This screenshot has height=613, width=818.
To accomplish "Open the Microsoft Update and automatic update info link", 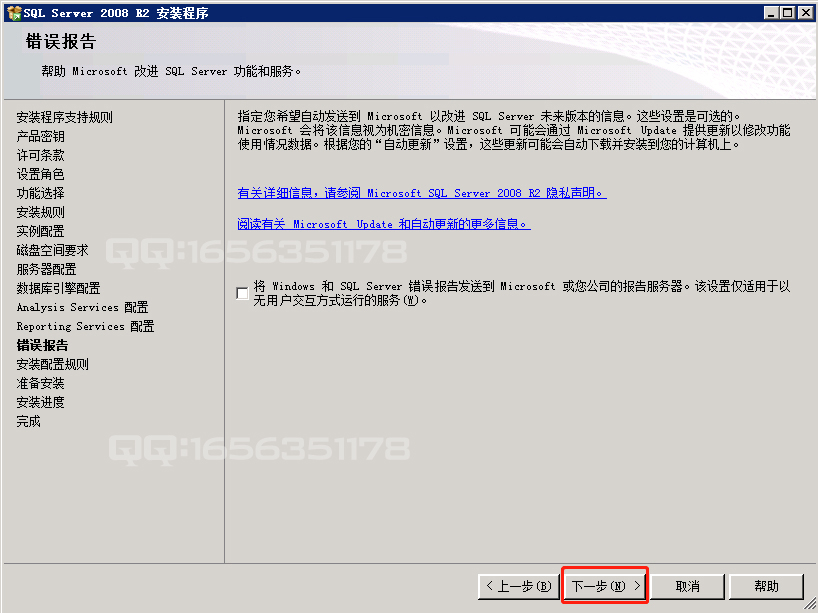I will click(x=384, y=224).
